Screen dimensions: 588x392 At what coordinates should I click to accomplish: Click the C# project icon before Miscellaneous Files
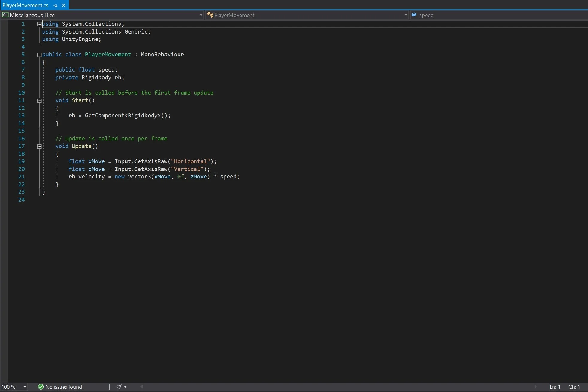[5, 15]
